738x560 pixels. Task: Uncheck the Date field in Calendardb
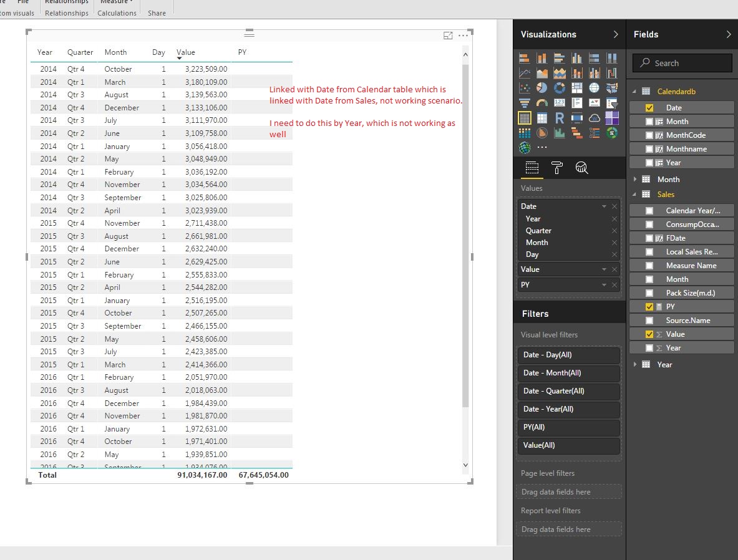[649, 108]
